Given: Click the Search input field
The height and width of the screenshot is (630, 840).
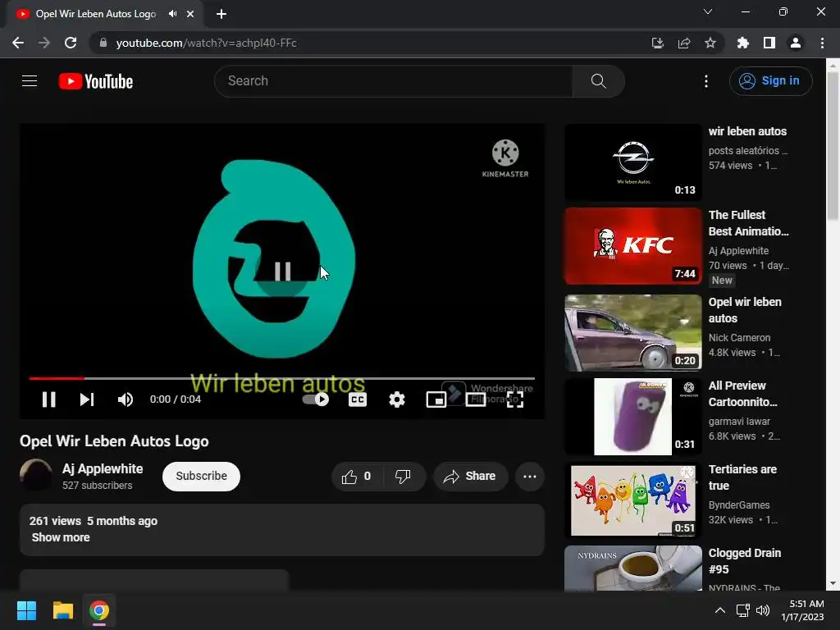Looking at the screenshot, I should click(x=394, y=81).
